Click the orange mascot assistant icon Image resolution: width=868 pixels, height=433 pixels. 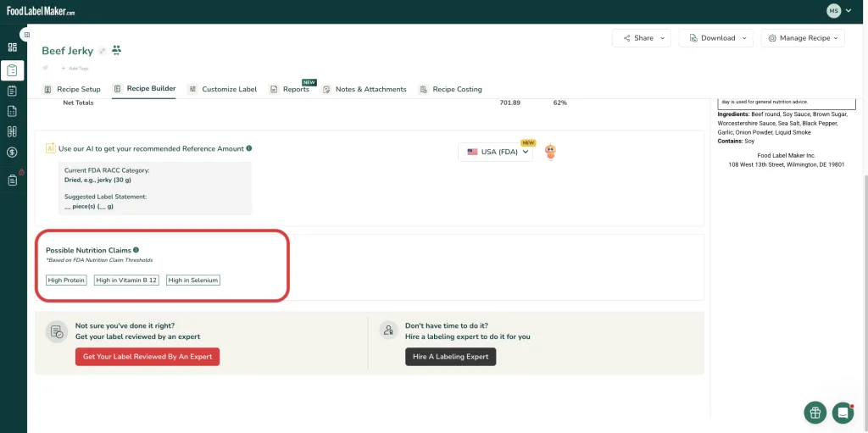tap(550, 152)
